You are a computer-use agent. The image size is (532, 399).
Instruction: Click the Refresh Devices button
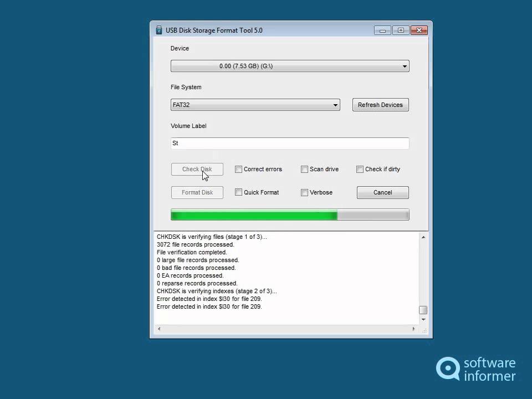click(380, 105)
